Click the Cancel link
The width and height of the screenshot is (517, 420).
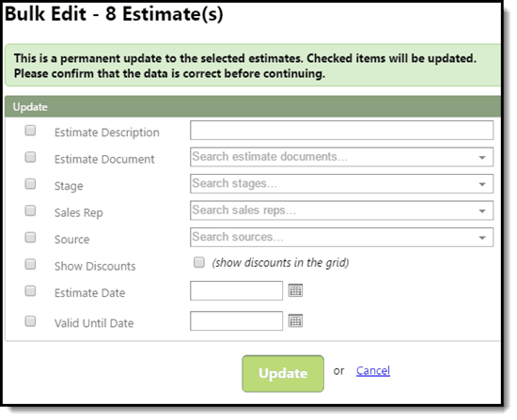373,371
